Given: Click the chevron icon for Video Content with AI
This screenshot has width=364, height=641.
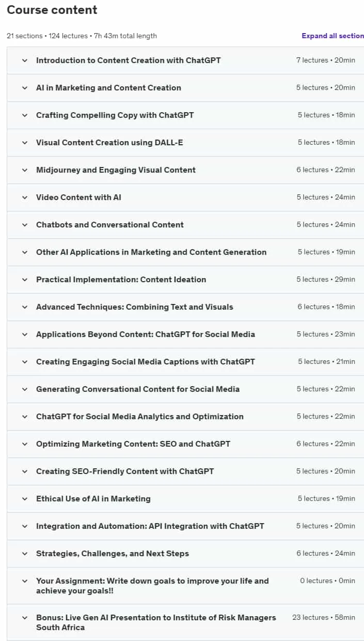Looking at the screenshot, I should (24, 197).
